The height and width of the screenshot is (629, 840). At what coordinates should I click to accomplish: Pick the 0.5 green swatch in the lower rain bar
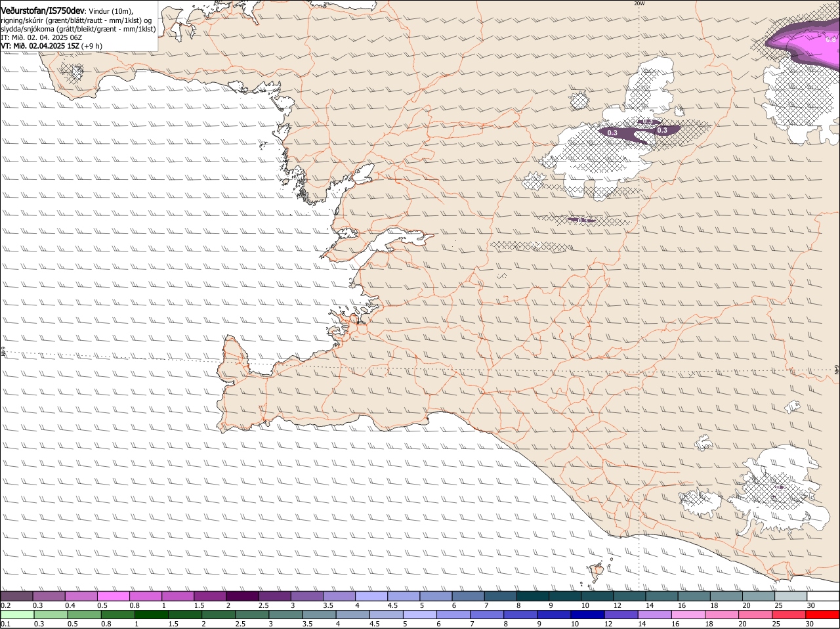click(x=84, y=615)
